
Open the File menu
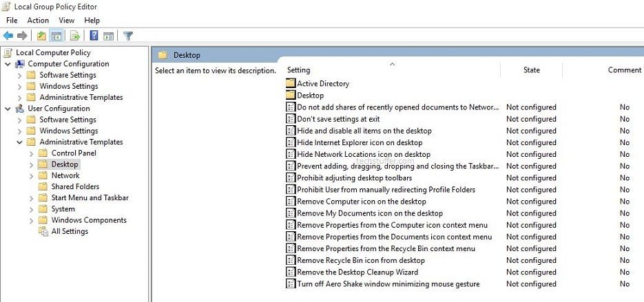[x=12, y=20]
